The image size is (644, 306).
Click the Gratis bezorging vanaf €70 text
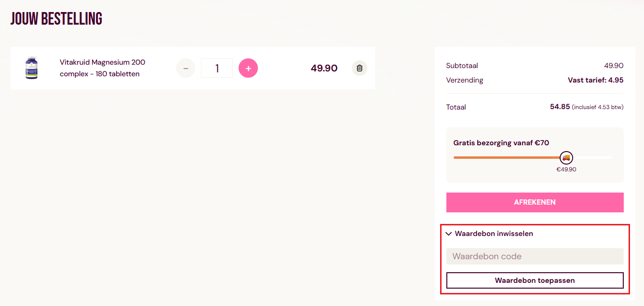(501, 143)
